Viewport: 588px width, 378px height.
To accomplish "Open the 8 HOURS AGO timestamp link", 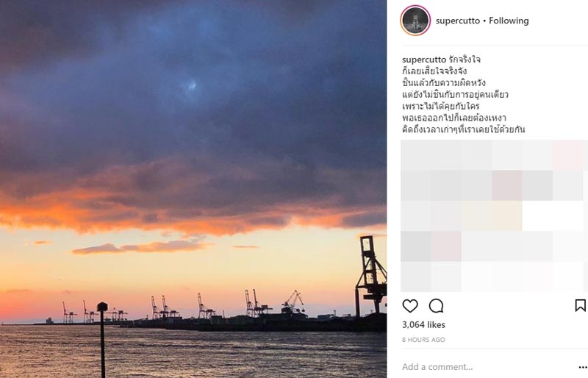I will tap(423, 340).
